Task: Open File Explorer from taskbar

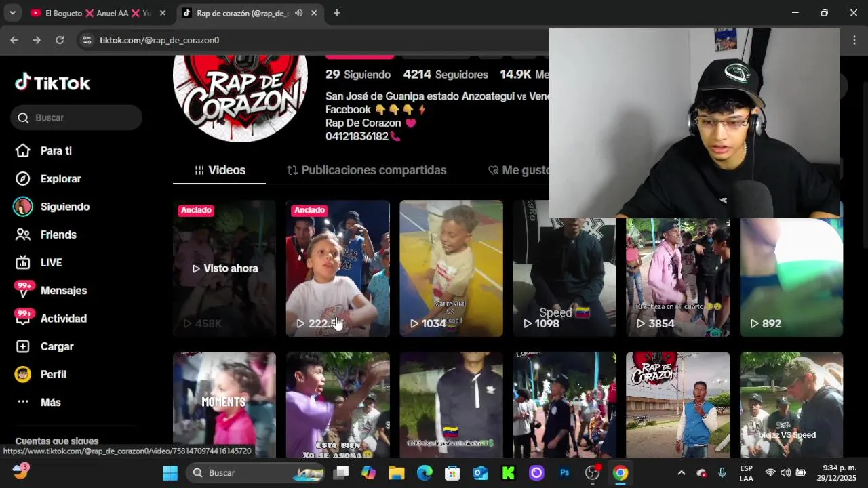Action: (x=397, y=472)
